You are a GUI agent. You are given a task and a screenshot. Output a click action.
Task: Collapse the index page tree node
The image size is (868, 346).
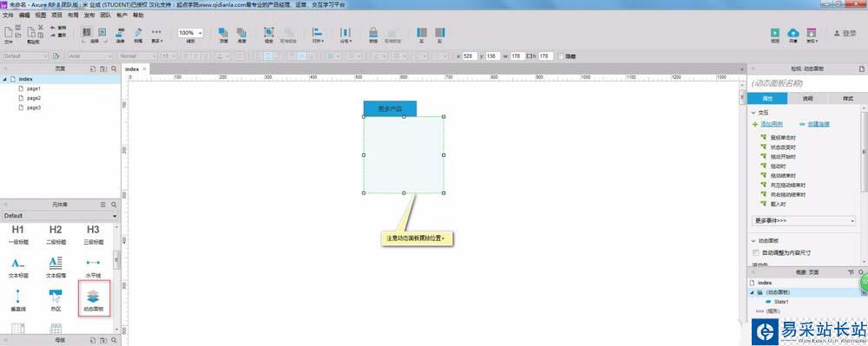coord(5,79)
